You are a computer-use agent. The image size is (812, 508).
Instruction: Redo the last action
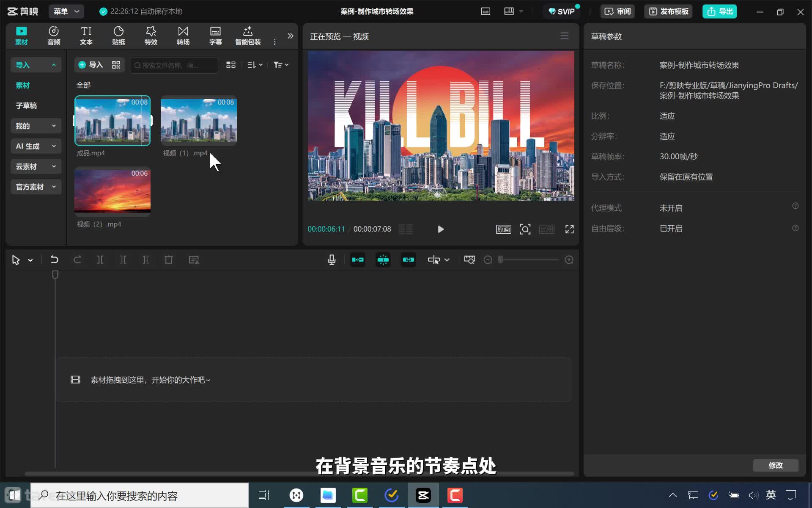77,260
